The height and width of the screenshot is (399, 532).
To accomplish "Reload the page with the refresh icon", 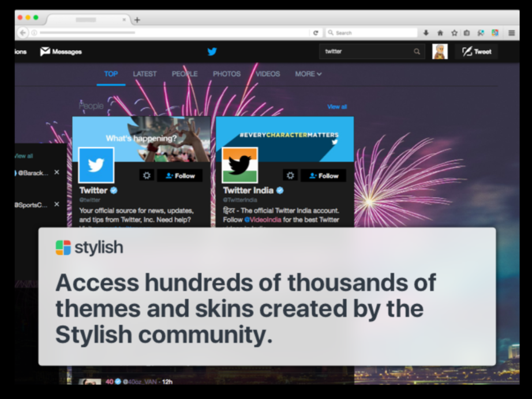I will (316, 33).
